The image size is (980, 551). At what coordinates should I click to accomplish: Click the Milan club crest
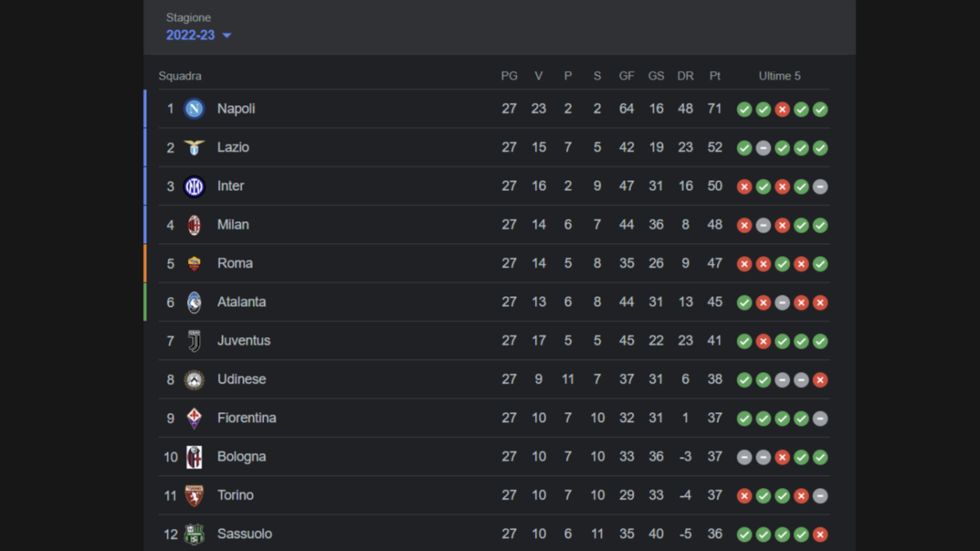click(x=194, y=225)
